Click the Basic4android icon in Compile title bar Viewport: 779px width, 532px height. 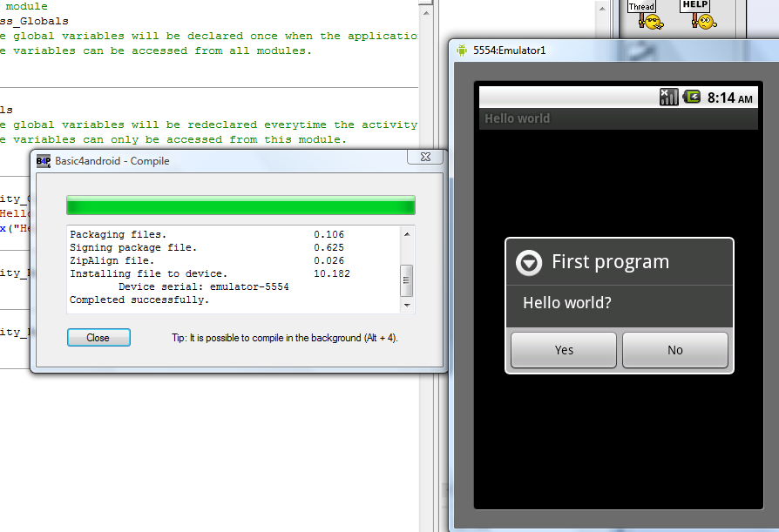click(44, 161)
